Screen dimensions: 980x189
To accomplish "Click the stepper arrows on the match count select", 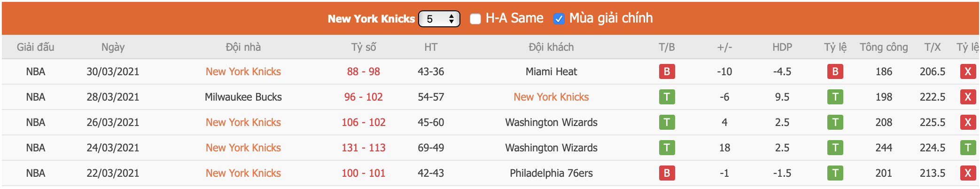I will 451,19.
